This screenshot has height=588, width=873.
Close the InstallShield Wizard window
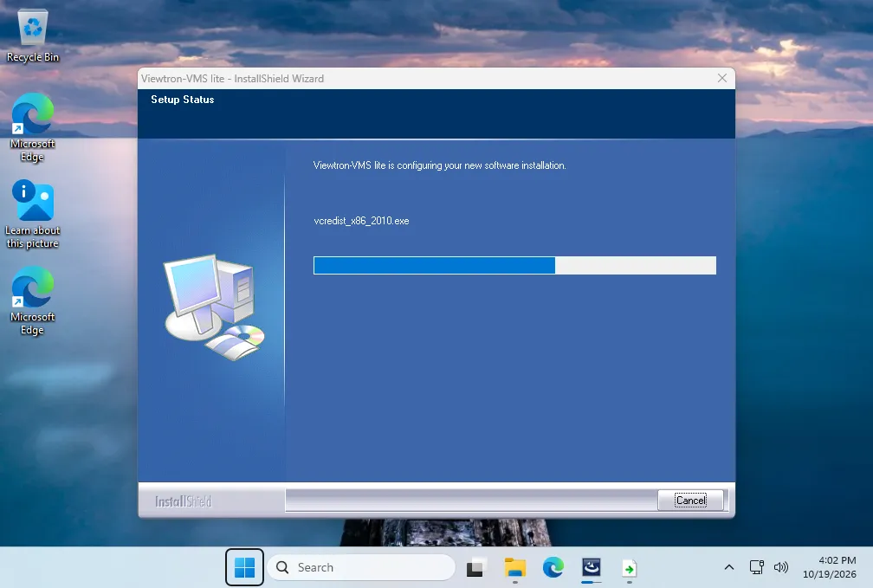[722, 78]
